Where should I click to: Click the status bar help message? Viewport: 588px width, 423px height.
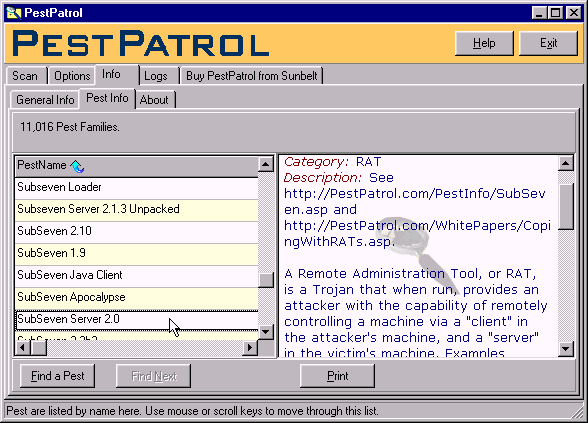192,411
